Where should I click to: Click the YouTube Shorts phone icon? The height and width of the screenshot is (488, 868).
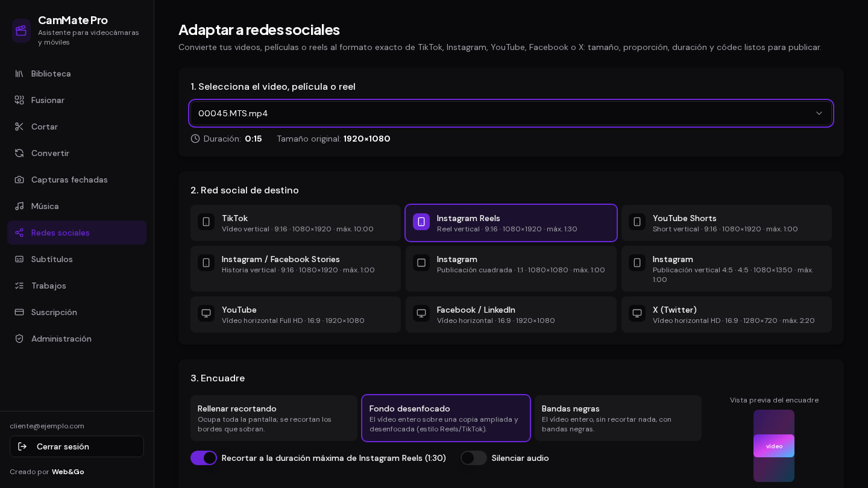pos(637,222)
